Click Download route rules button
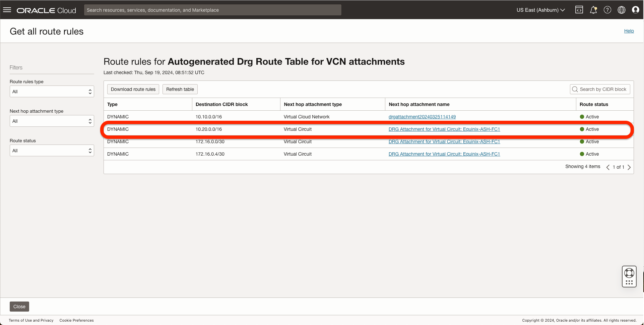The width and height of the screenshot is (644, 325). (133, 89)
